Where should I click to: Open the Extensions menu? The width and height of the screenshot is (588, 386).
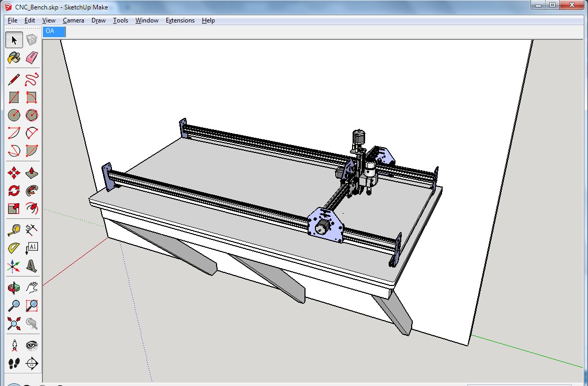(180, 20)
